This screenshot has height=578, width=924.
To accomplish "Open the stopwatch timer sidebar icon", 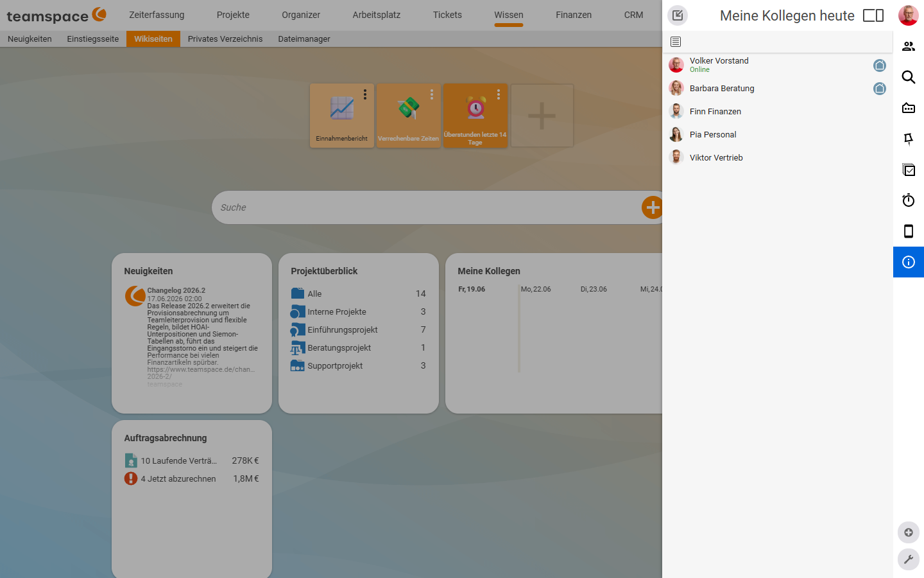I will [x=909, y=200].
